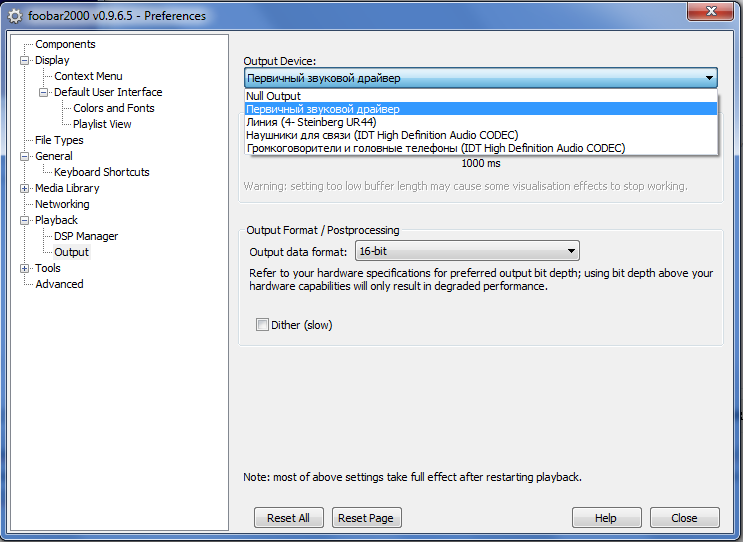743x542 pixels.
Task: Expand the Tools tree node
Action: pos(24,269)
